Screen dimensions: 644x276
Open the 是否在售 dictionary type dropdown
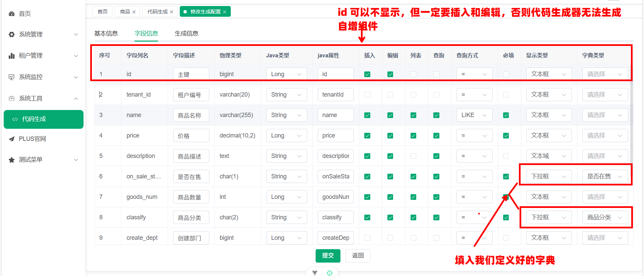coord(604,177)
